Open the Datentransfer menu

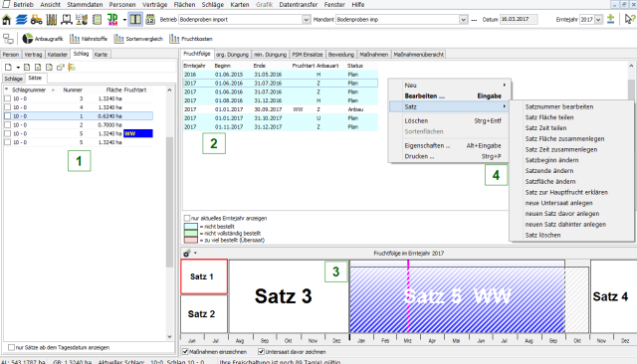tap(299, 4)
